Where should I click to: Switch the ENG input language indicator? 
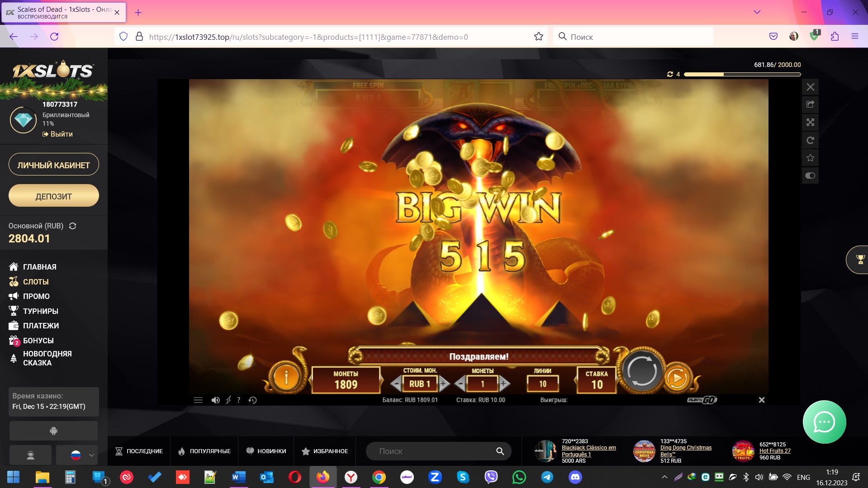803,477
